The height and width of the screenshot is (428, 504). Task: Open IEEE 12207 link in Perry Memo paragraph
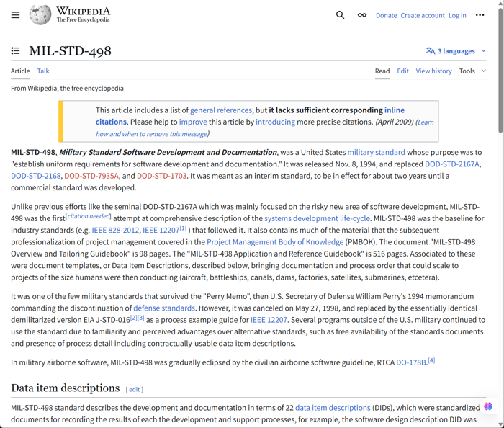269,320
